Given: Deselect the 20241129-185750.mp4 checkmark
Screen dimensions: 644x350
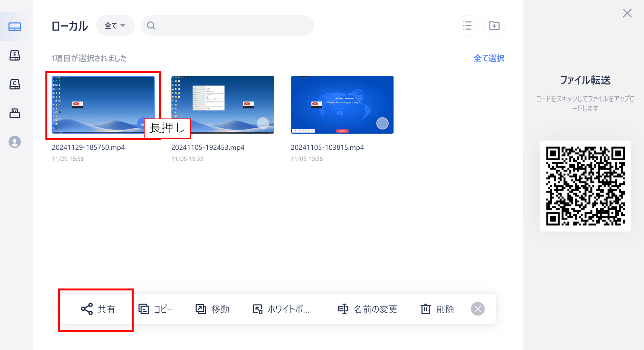Looking at the screenshot, I should click(141, 124).
